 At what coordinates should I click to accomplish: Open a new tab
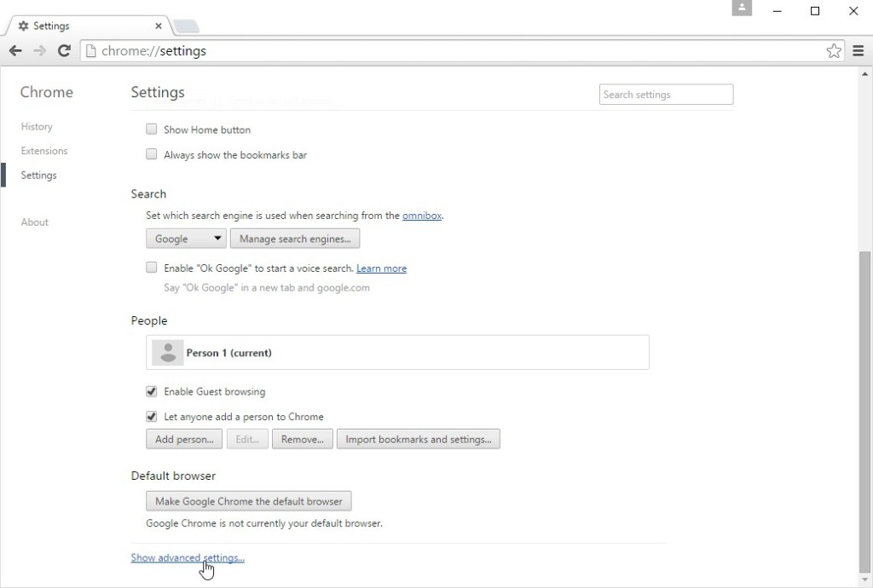point(186,26)
